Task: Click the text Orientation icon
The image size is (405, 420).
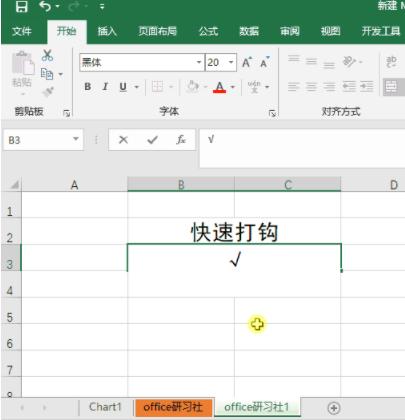Action: [x=349, y=61]
